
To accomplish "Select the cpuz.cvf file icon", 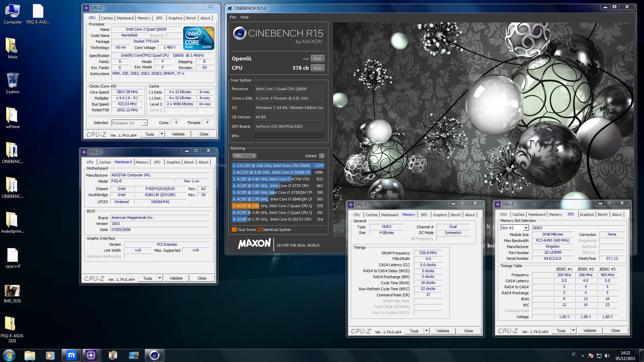I will [x=12, y=258].
